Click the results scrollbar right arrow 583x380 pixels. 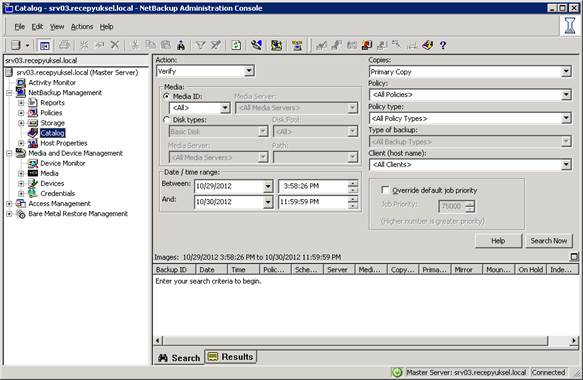(574, 340)
